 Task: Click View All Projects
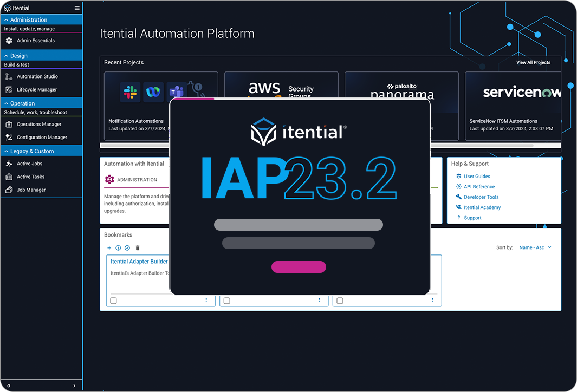(x=533, y=62)
